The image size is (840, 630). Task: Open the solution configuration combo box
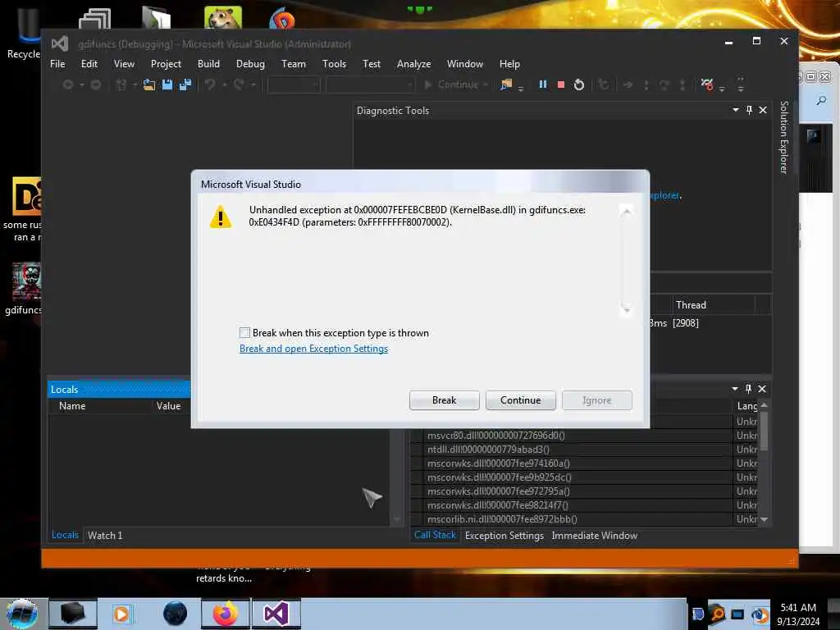294,84
